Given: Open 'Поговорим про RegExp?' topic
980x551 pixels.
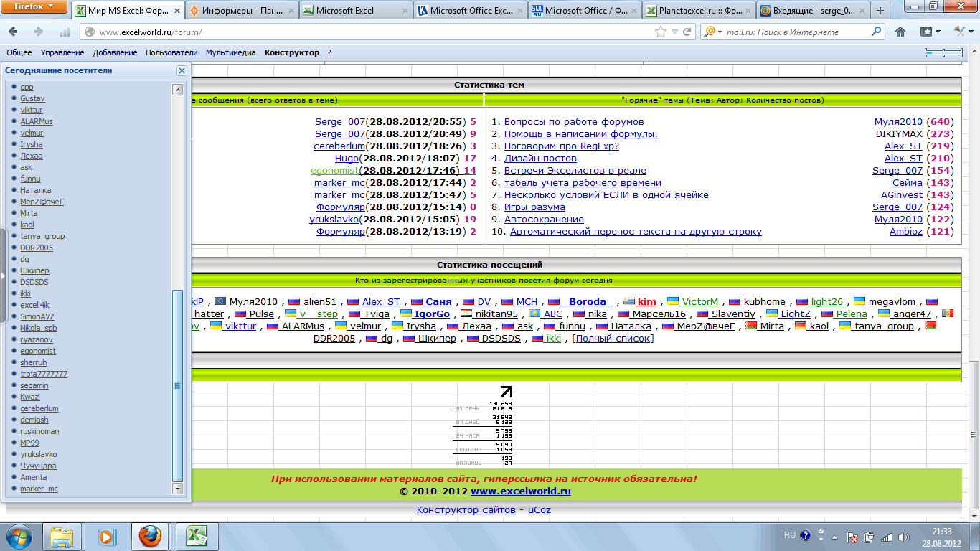Looking at the screenshot, I should pos(562,146).
